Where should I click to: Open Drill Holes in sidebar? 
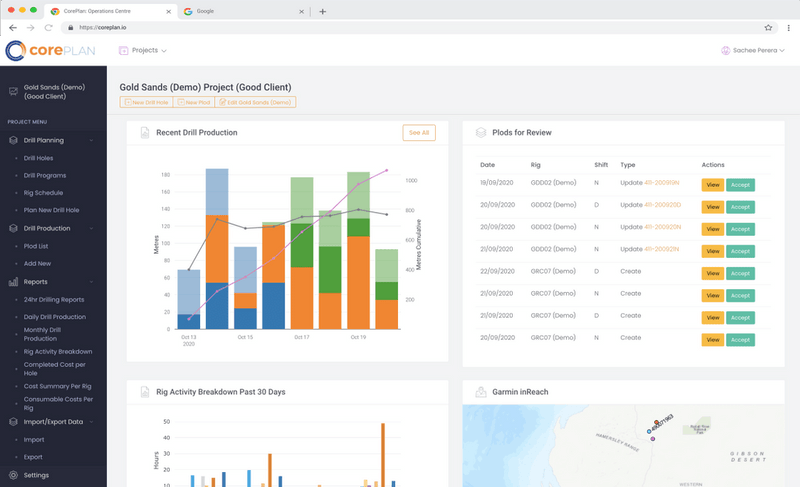click(38, 158)
